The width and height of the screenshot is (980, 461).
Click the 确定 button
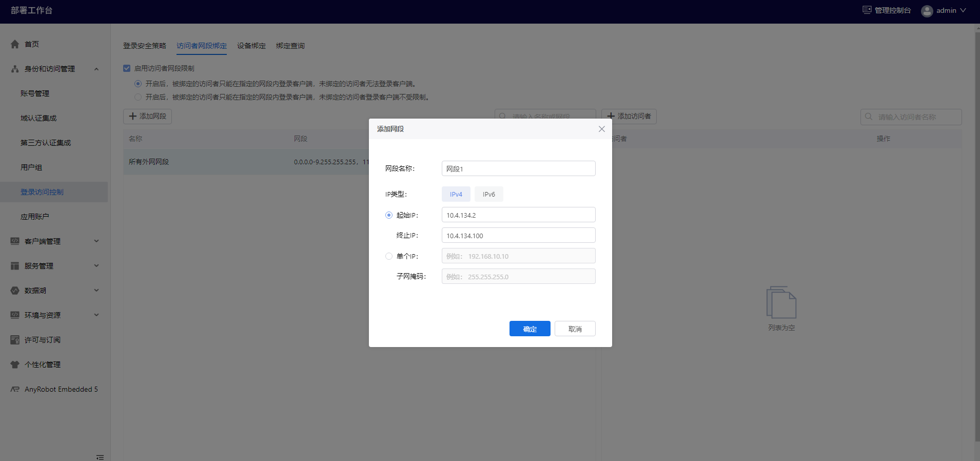pos(530,329)
